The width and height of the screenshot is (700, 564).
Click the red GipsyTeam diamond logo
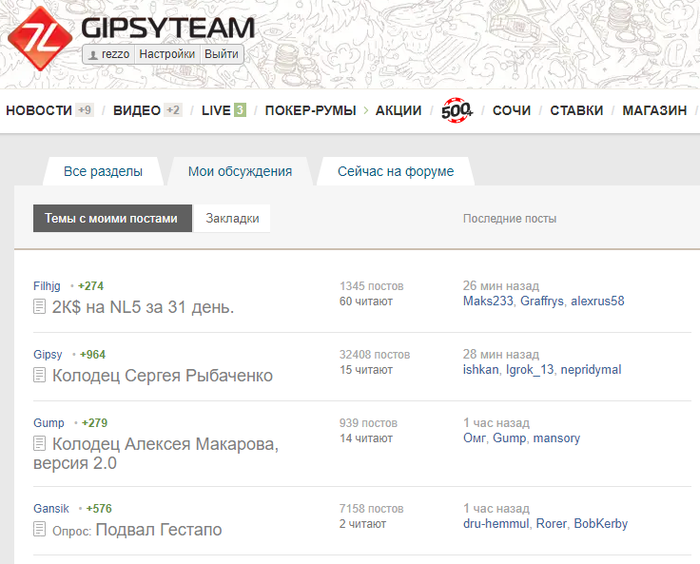40,38
